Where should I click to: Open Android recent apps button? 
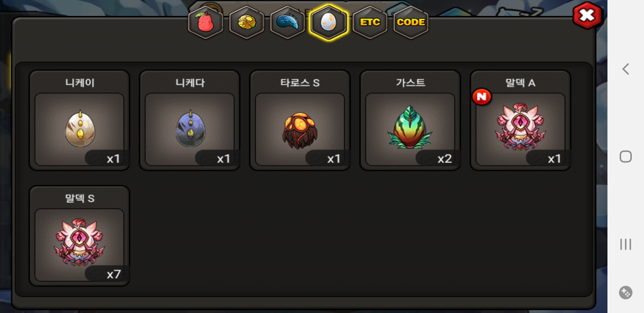point(626,244)
